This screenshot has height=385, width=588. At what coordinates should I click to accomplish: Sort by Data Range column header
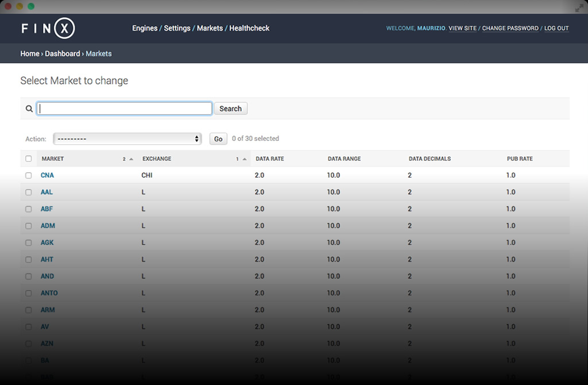pos(345,159)
